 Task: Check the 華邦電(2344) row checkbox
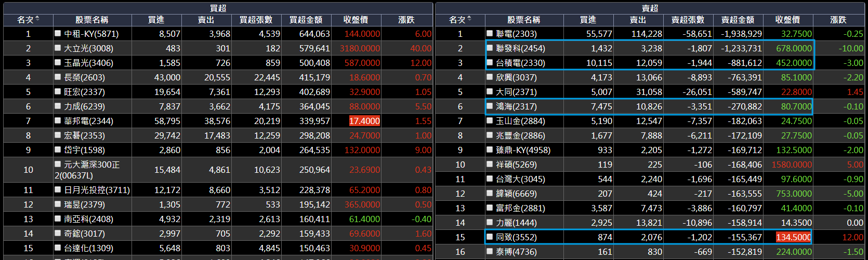pos(58,120)
